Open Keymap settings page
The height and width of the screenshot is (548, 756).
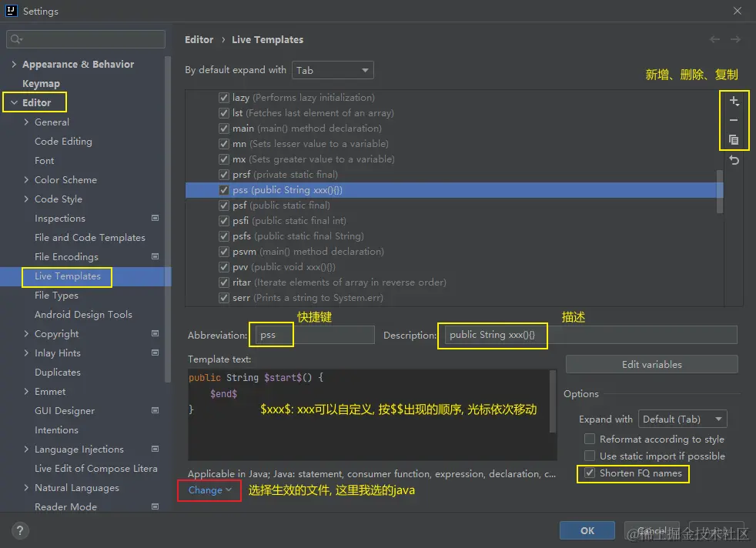tap(41, 83)
